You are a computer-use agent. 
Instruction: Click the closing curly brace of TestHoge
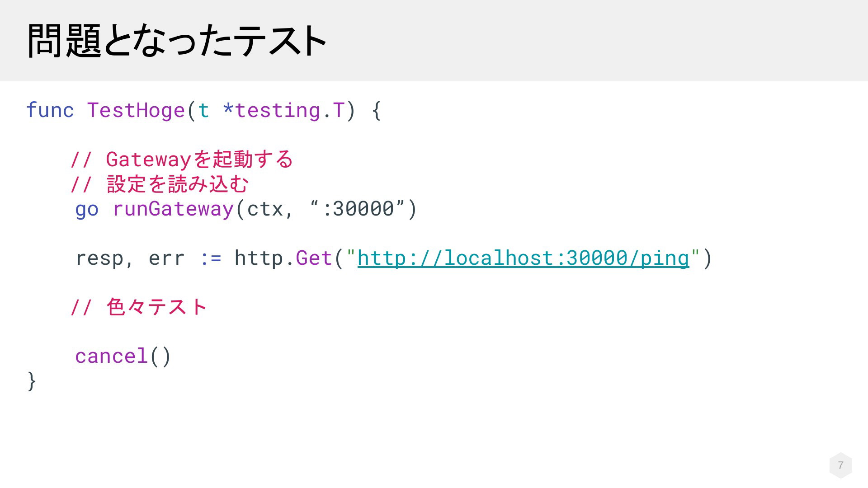(32, 381)
